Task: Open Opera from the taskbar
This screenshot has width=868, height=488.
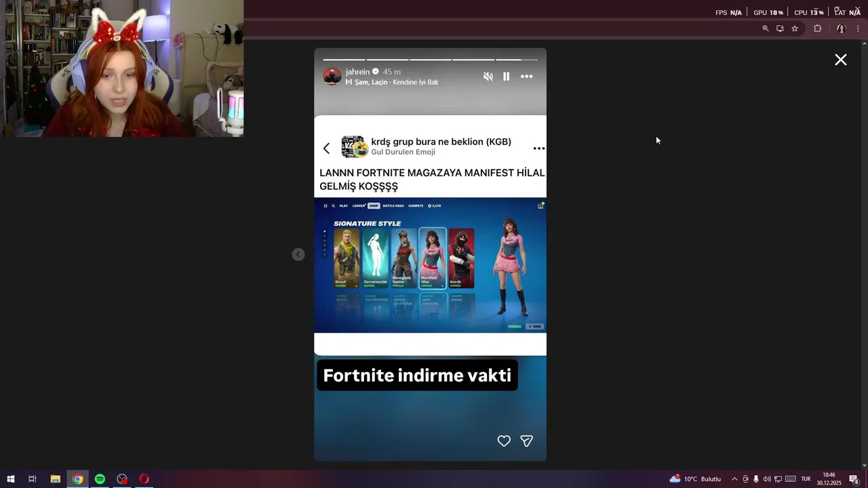Action: tap(144, 479)
